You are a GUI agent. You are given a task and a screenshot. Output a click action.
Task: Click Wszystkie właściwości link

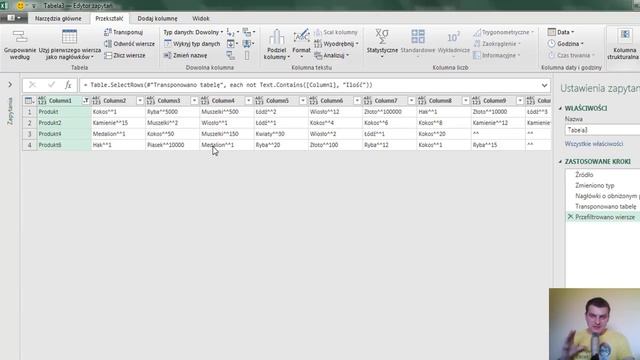pyautogui.click(x=593, y=144)
